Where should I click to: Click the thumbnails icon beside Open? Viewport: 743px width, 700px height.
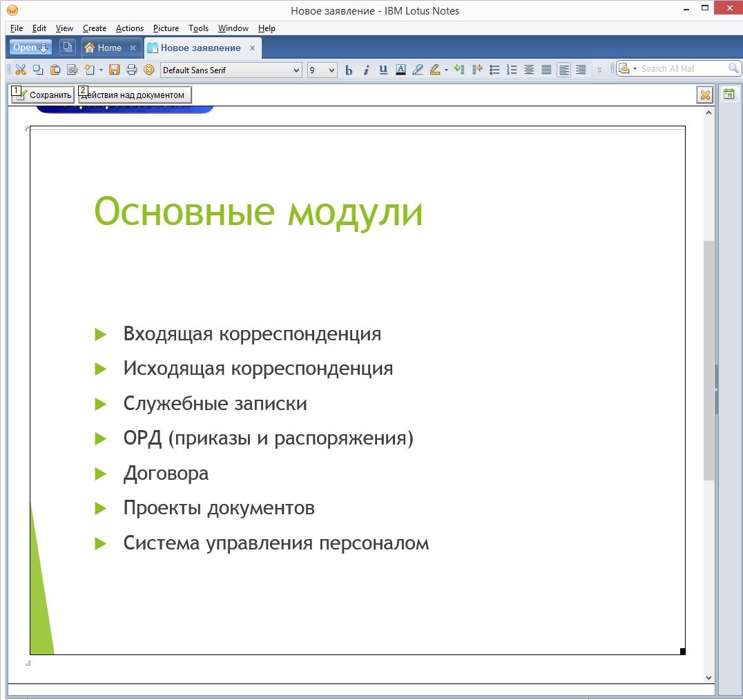pyautogui.click(x=67, y=48)
